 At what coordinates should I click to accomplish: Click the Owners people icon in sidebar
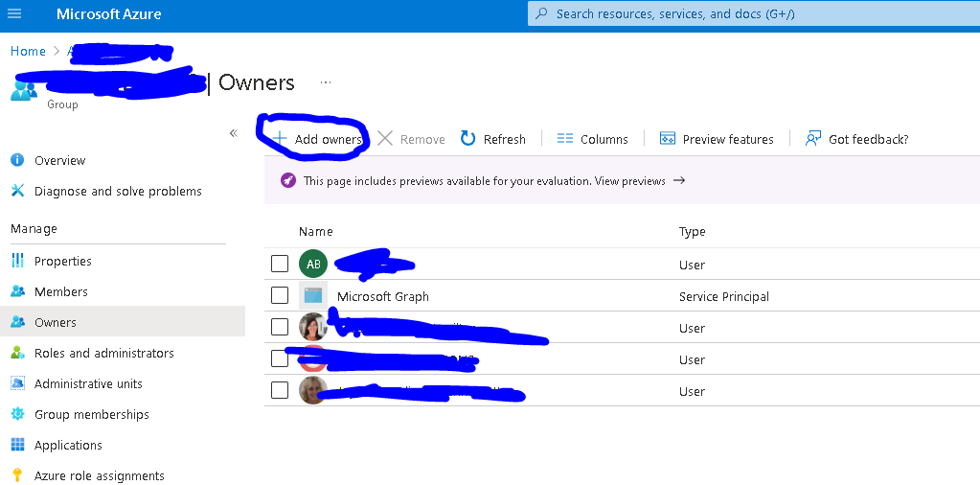pos(17,322)
